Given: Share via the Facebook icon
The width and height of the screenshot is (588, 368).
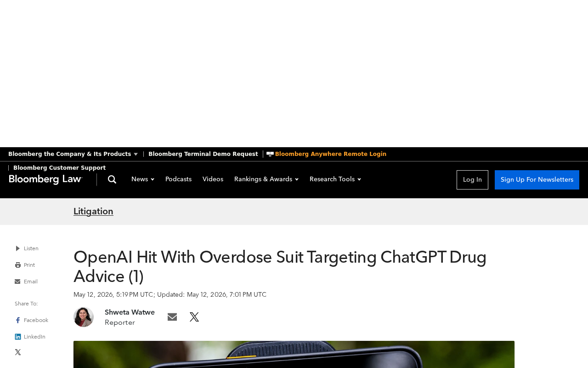Looking at the screenshot, I should pos(18,320).
